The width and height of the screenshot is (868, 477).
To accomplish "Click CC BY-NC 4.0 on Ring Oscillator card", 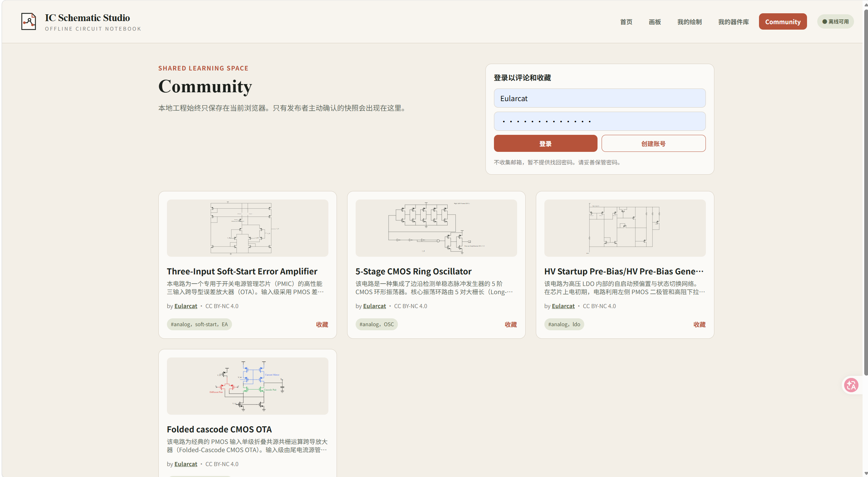I will point(410,306).
